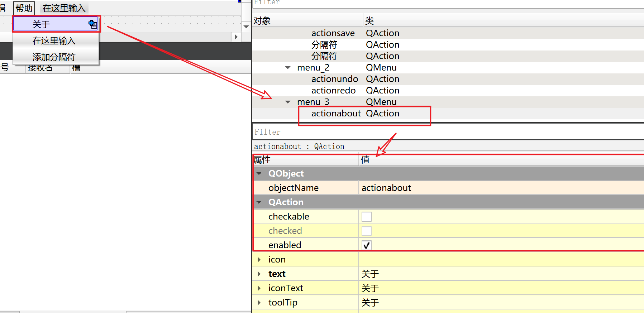Select the 在这里输入 placeholder in the menu bar

click(x=64, y=8)
